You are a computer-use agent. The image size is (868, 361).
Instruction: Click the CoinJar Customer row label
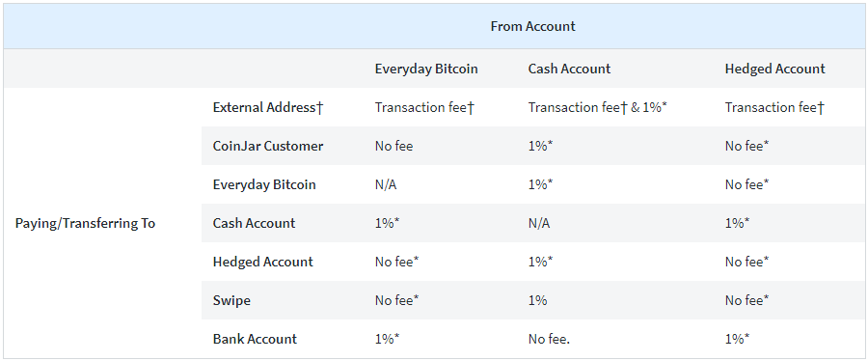(x=268, y=146)
